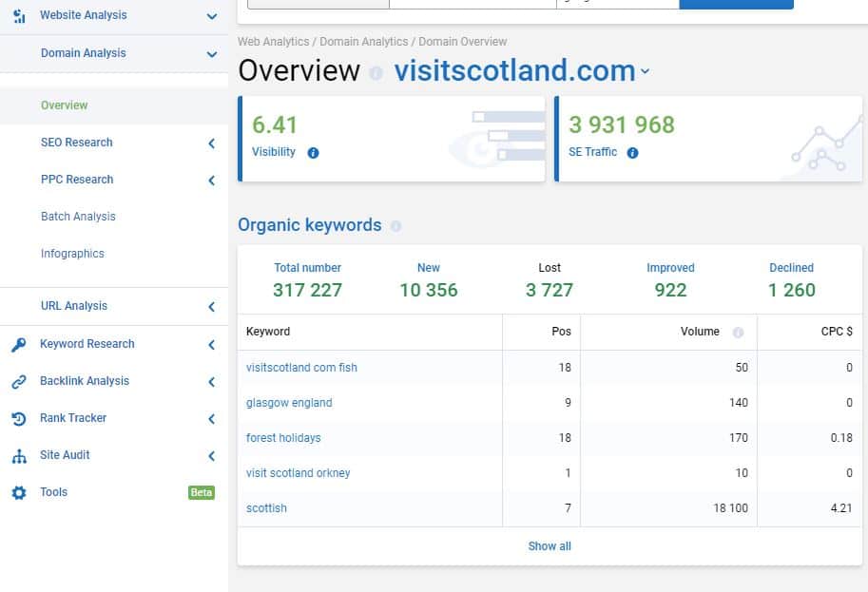Click the CPC value 0.18
The width and height of the screenshot is (868, 592).
pyautogui.click(x=841, y=438)
